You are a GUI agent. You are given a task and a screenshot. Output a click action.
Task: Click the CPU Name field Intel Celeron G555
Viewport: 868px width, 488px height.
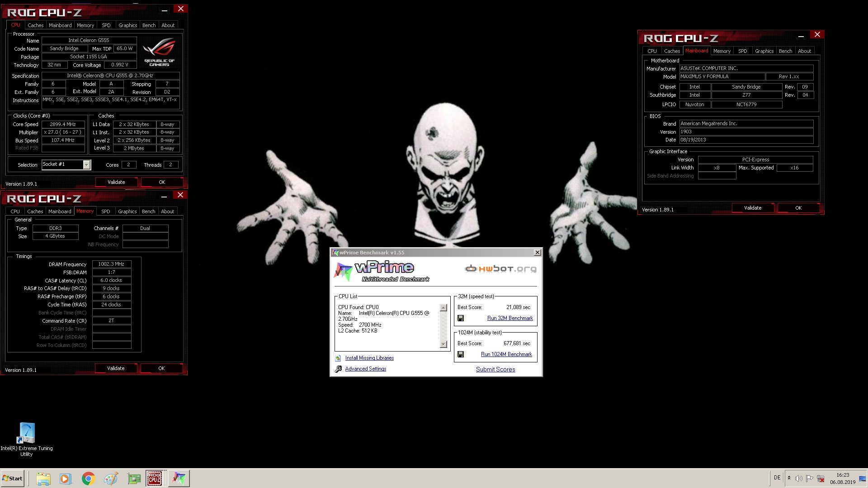(x=89, y=40)
